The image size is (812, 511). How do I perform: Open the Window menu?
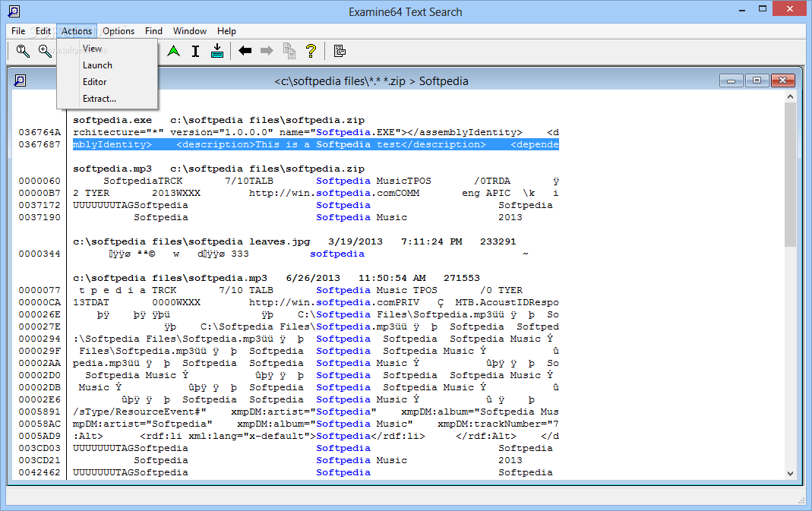tap(190, 31)
